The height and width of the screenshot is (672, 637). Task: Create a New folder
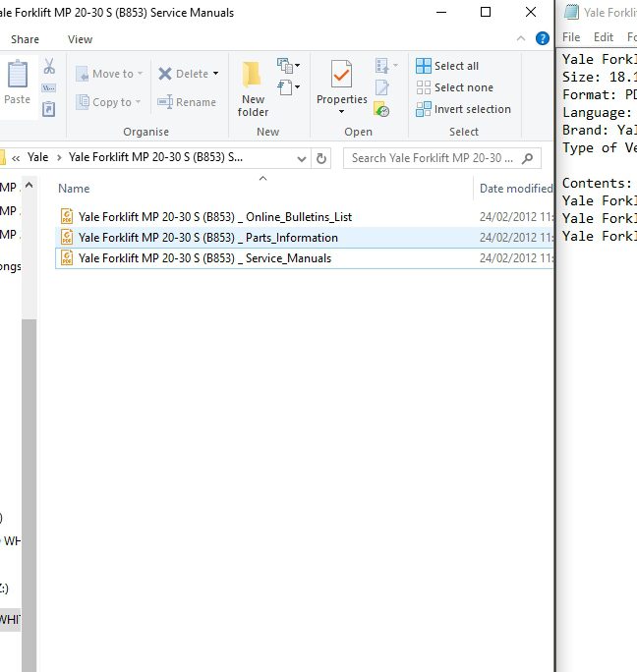253,88
